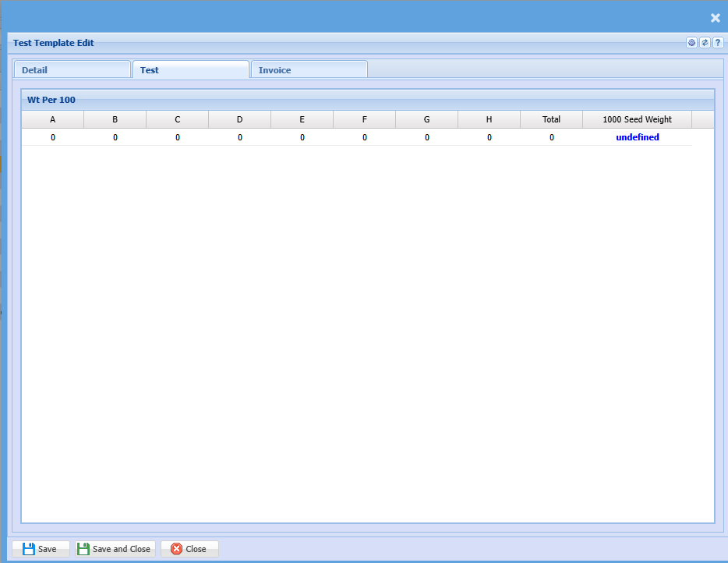
Task: Open the Invoice tab
Action: (309, 70)
